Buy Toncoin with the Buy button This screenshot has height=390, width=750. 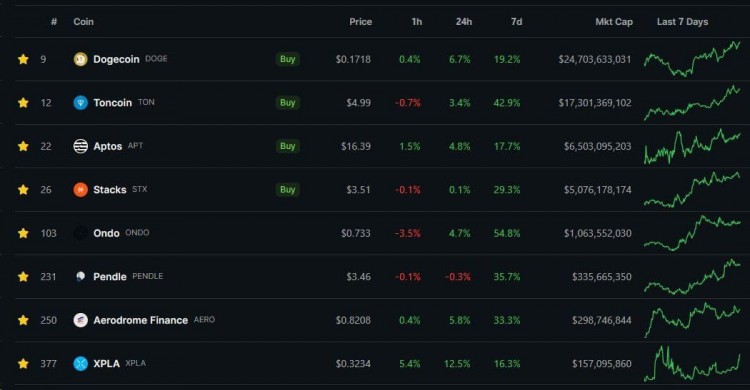pyautogui.click(x=287, y=102)
